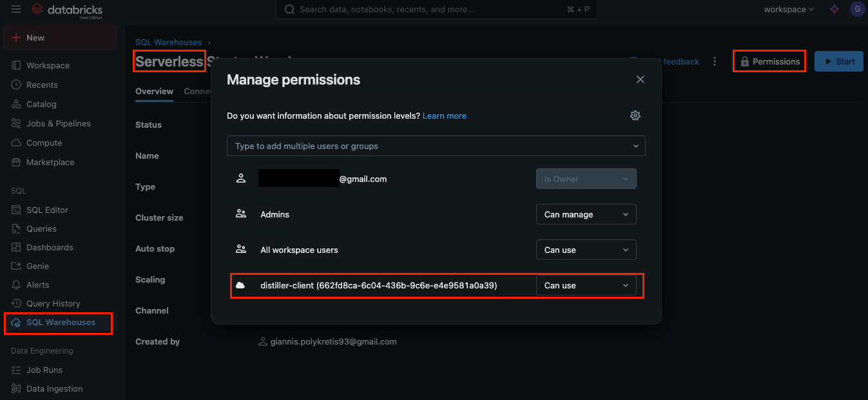
Task: Click the SQL Warehouses breadcrumb link
Action: [x=168, y=42]
